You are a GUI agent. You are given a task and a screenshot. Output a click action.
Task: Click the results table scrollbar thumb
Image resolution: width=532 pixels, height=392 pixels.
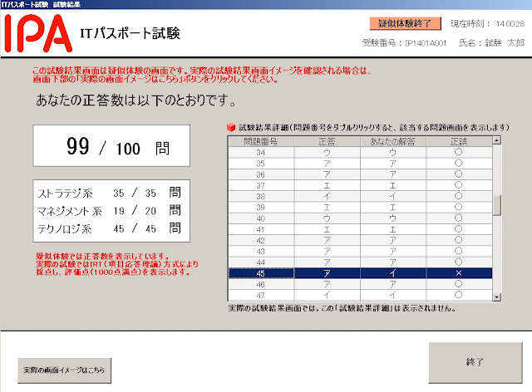pyautogui.click(x=497, y=205)
